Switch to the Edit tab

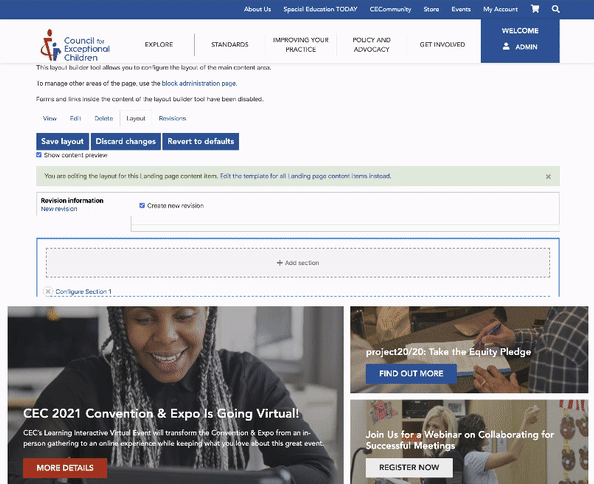(75, 119)
